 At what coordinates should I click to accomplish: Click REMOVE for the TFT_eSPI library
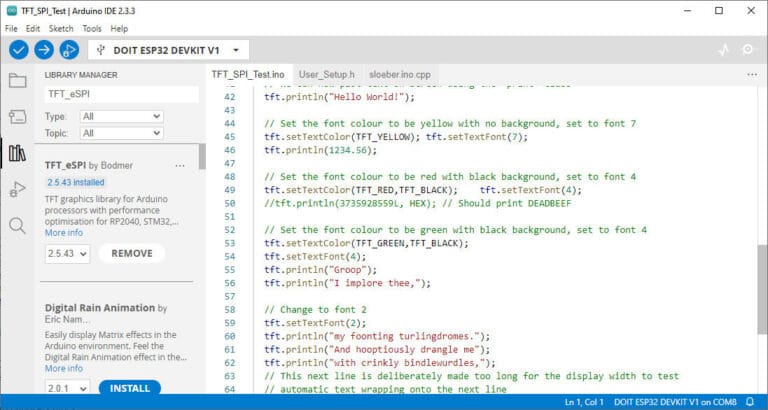tap(131, 253)
